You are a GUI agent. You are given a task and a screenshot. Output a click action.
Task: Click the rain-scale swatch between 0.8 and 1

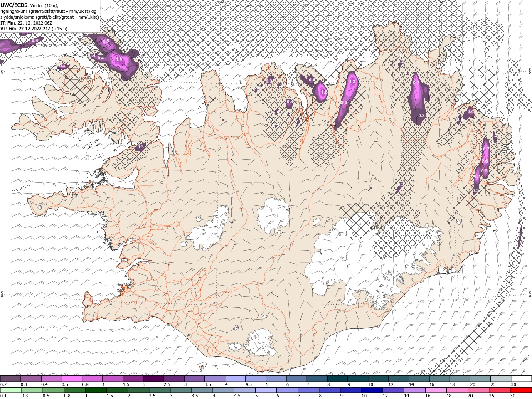coord(74,390)
